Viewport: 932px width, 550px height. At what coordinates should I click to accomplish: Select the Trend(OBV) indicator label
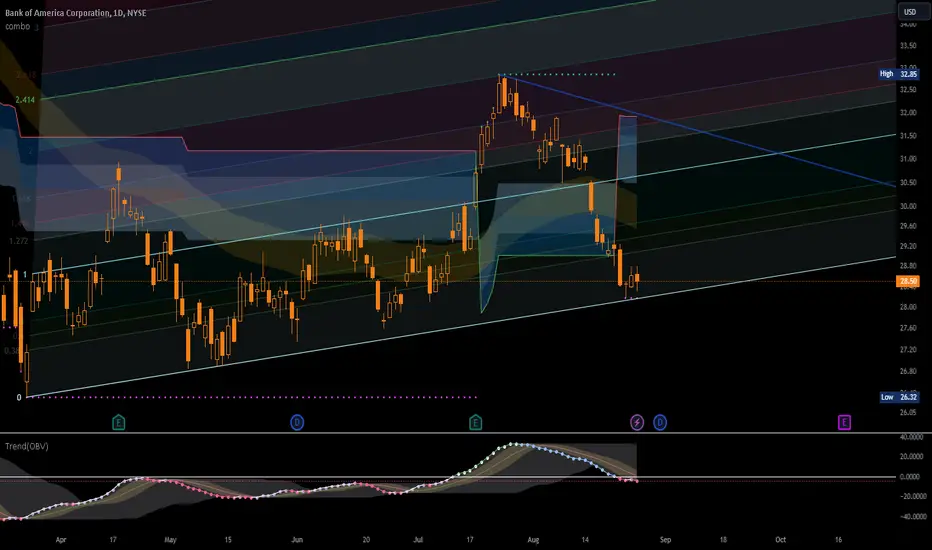27,446
